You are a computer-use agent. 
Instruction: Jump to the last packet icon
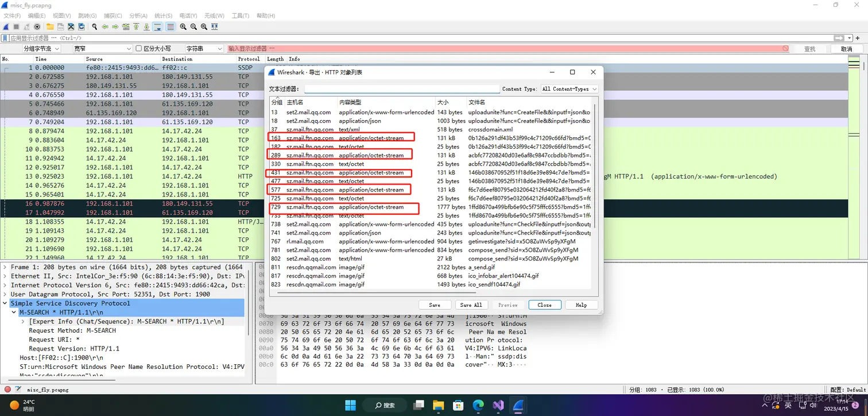[146, 27]
